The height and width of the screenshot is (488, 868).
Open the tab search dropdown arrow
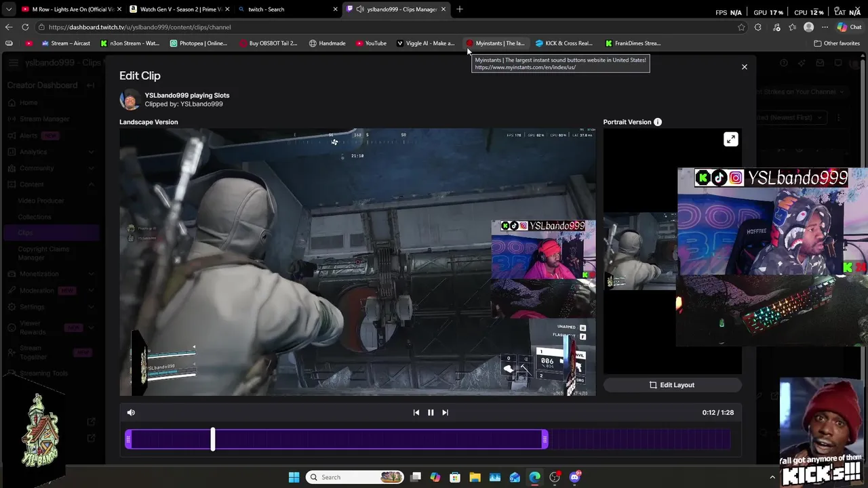(x=9, y=9)
